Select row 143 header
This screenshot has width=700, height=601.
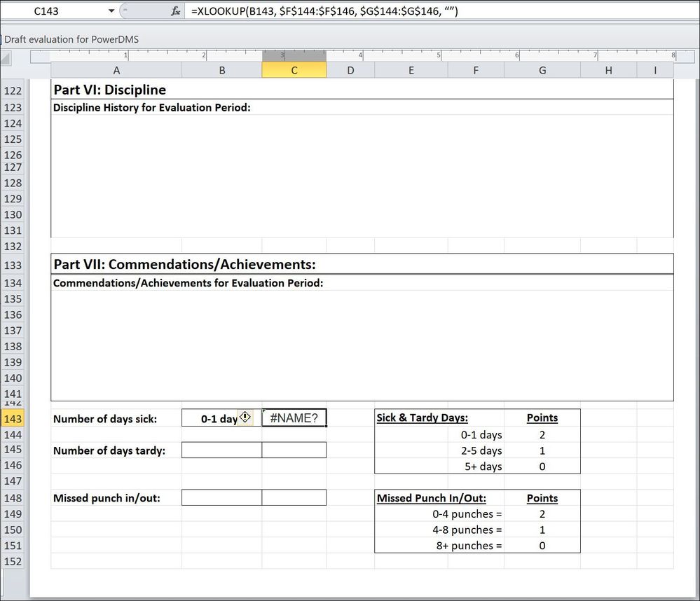click(13, 418)
